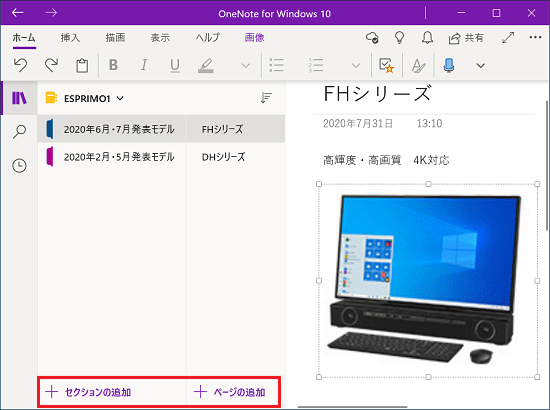Screen dimensions: 550x410
Task: Insert a to-do tag checkbox
Action: click(x=387, y=65)
